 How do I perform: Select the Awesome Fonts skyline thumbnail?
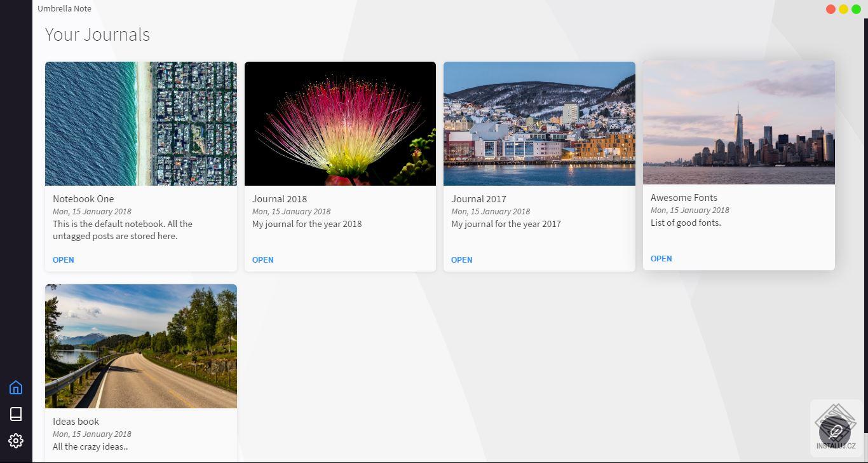739,122
